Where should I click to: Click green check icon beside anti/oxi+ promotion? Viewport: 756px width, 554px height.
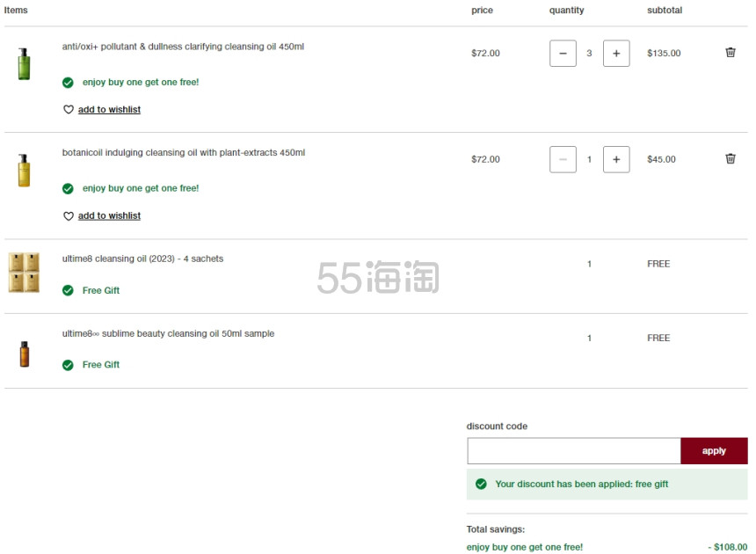[68, 83]
